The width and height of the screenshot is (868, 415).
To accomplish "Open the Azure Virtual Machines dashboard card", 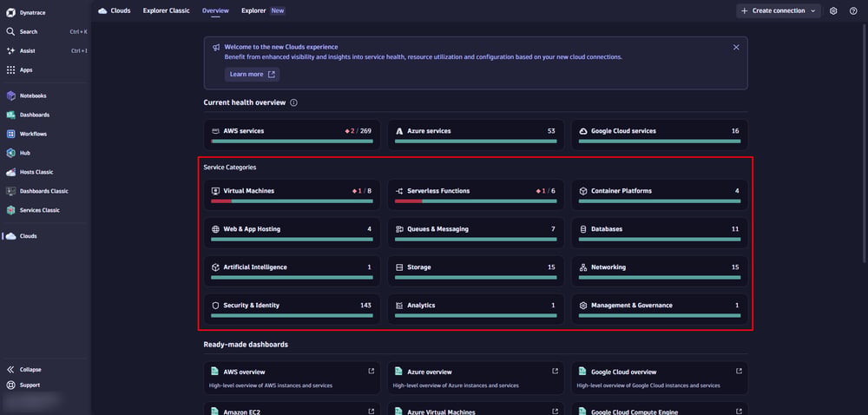I will 476,409.
